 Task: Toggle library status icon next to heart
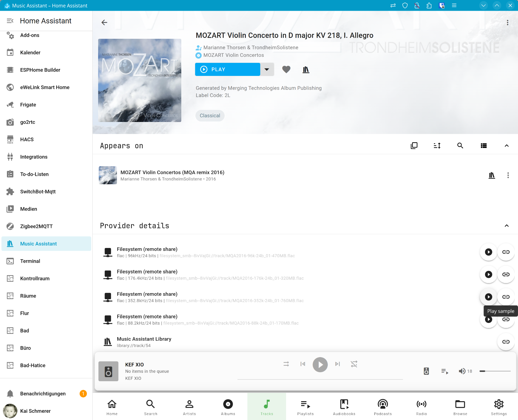tap(306, 70)
